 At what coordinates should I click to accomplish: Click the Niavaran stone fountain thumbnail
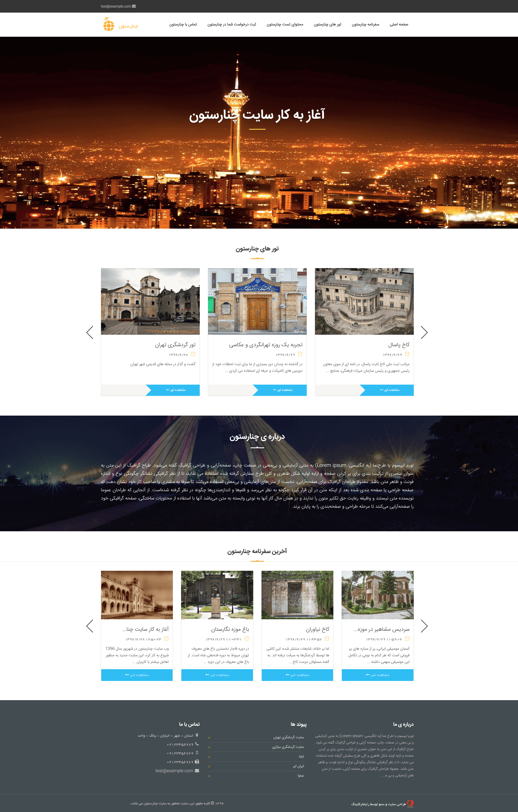point(297,595)
